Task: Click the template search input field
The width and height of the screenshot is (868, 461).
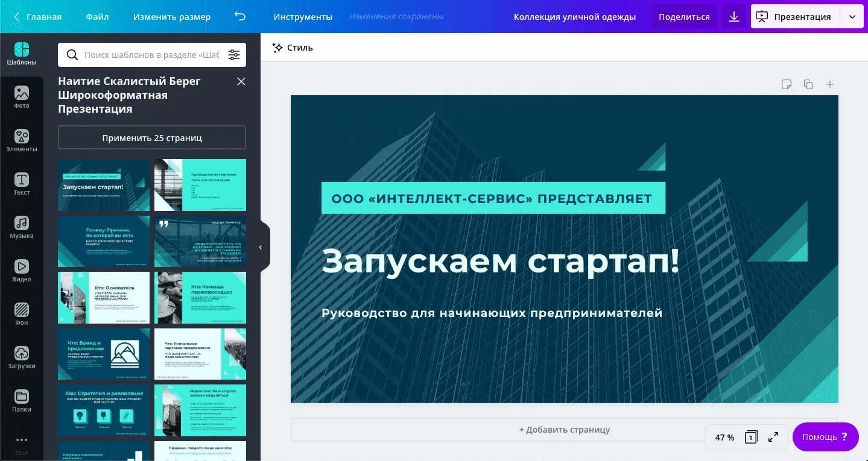Action: pyautogui.click(x=152, y=55)
